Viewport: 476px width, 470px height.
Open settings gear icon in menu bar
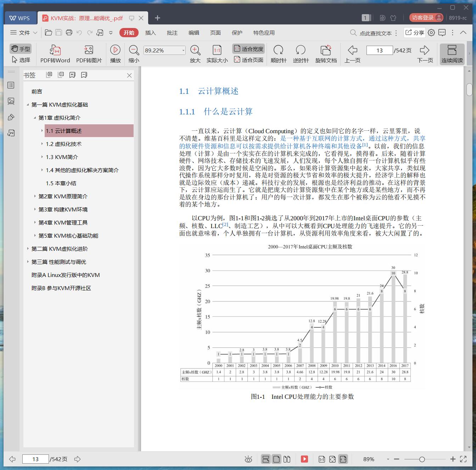(431, 33)
